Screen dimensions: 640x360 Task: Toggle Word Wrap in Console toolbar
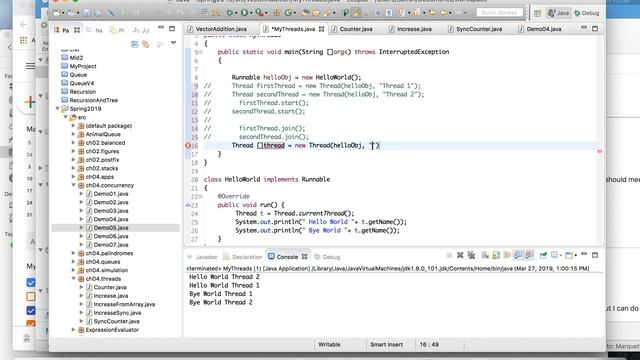[507, 255]
